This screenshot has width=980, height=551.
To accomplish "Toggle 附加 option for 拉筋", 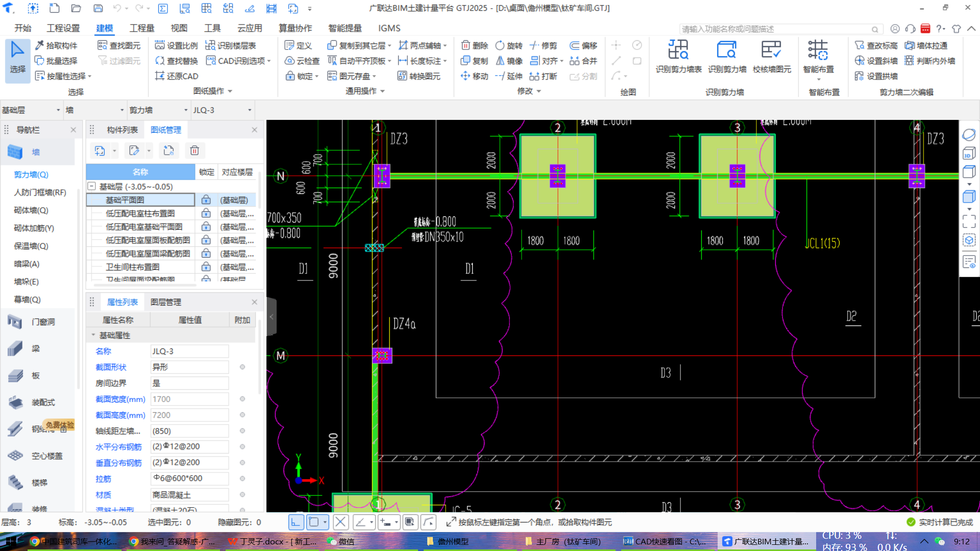I will (242, 479).
